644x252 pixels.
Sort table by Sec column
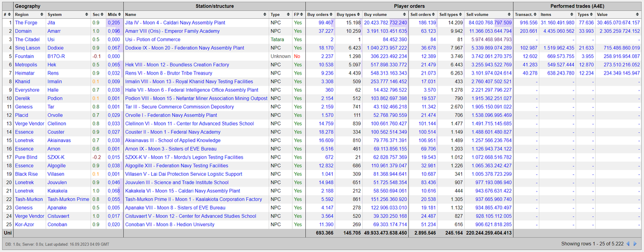coord(97,14)
